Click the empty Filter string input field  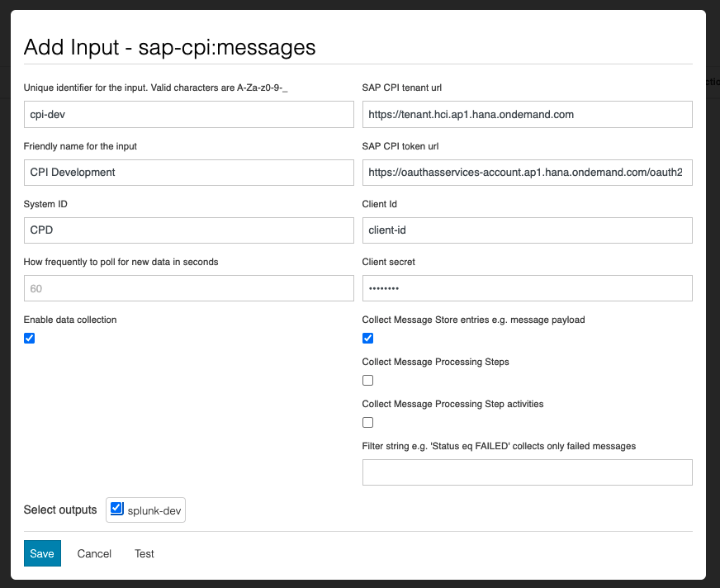527,472
